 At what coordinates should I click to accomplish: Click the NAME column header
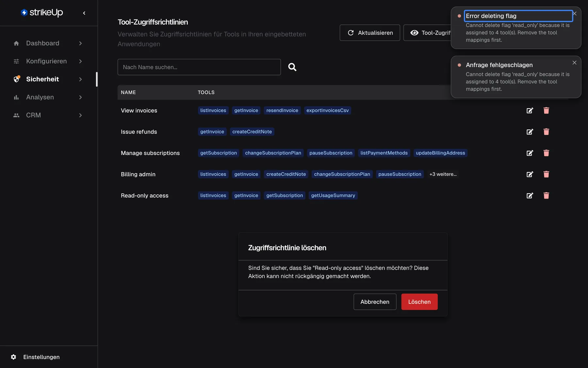click(128, 93)
